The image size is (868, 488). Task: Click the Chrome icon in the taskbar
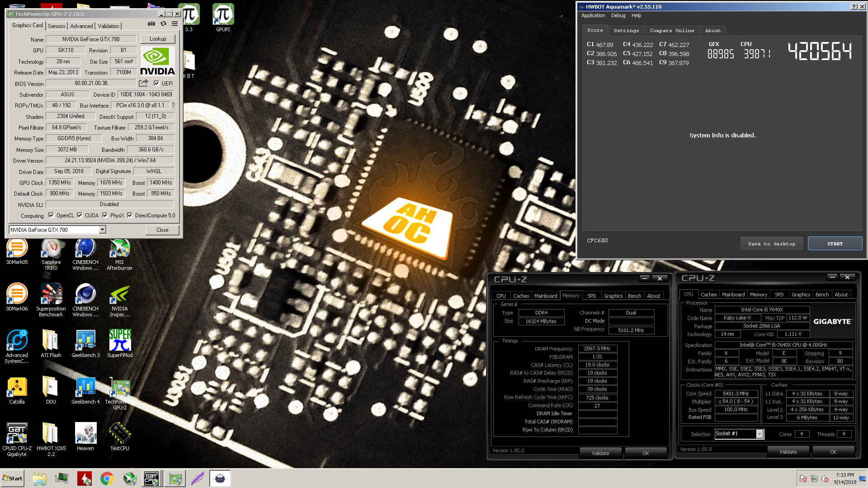pos(107,479)
